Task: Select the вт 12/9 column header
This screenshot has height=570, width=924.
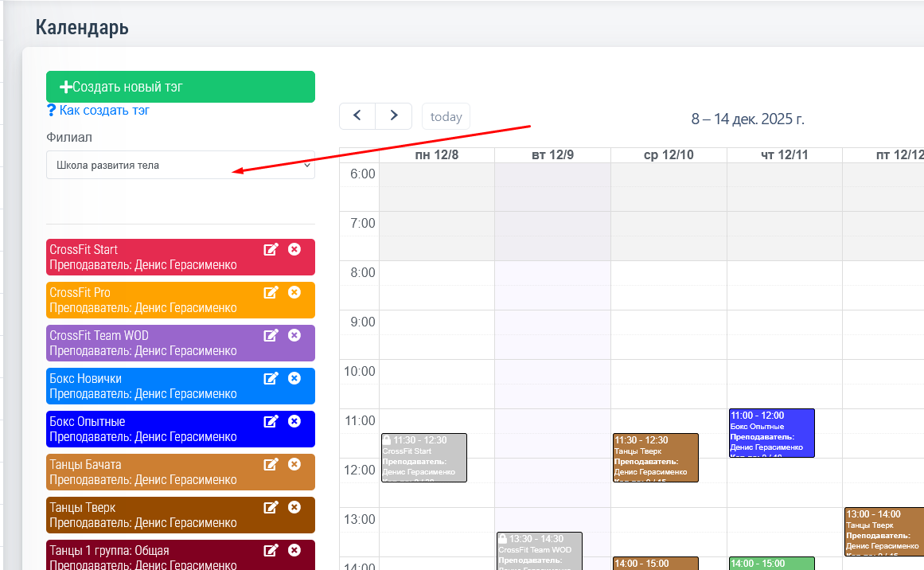Action: click(552, 155)
